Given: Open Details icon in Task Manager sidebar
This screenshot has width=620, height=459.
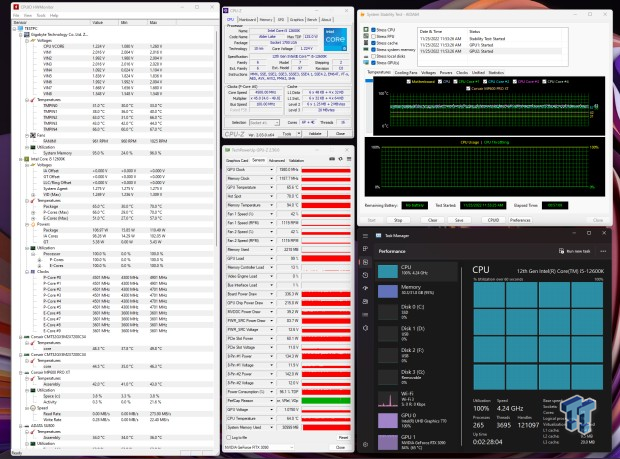Looking at the screenshot, I should coord(365,315).
